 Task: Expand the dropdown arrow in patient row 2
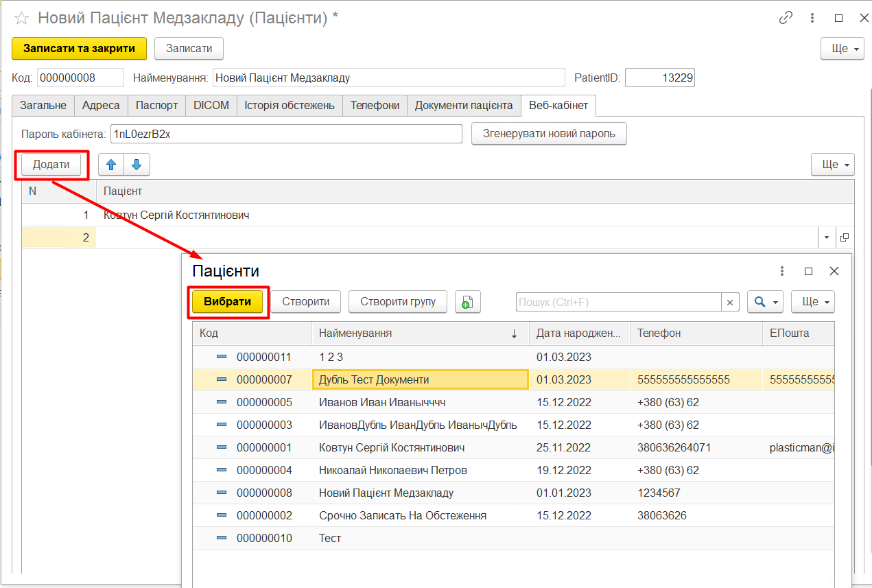tap(826, 237)
